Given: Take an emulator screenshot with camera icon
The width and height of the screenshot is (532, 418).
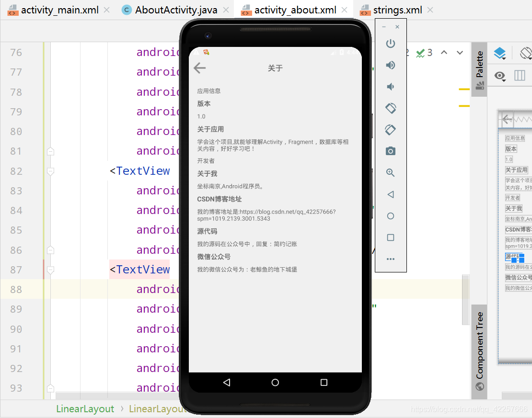Looking at the screenshot, I should (391, 151).
